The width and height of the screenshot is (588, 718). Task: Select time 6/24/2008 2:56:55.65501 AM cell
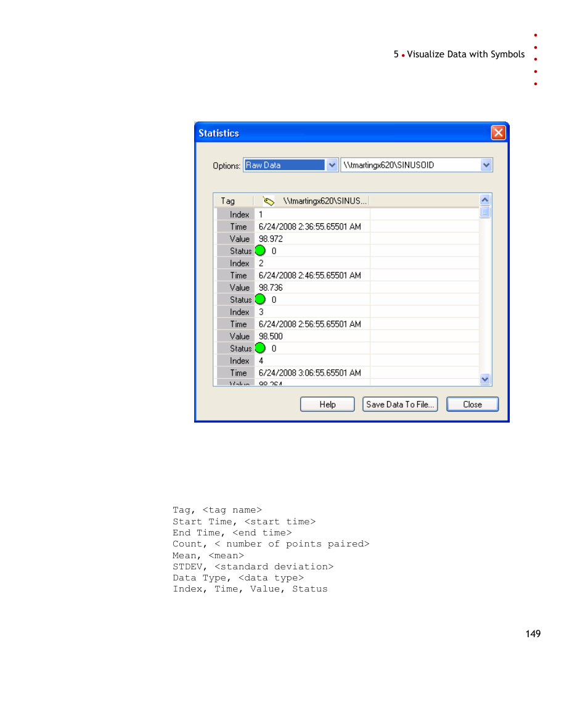[312, 324]
